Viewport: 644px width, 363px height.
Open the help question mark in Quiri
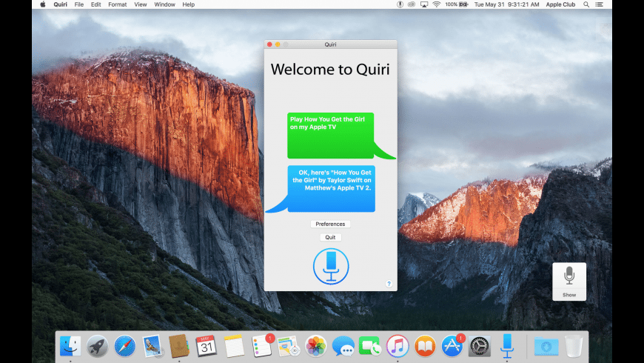point(389,284)
